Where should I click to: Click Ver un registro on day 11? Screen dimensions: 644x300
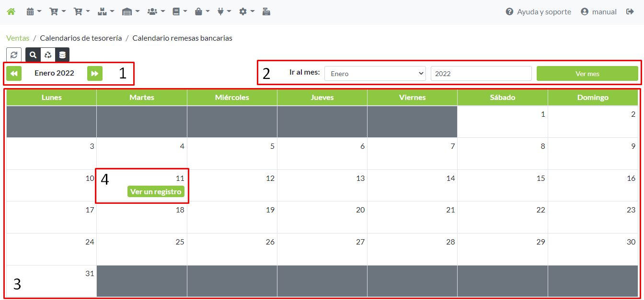click(156, 191)
